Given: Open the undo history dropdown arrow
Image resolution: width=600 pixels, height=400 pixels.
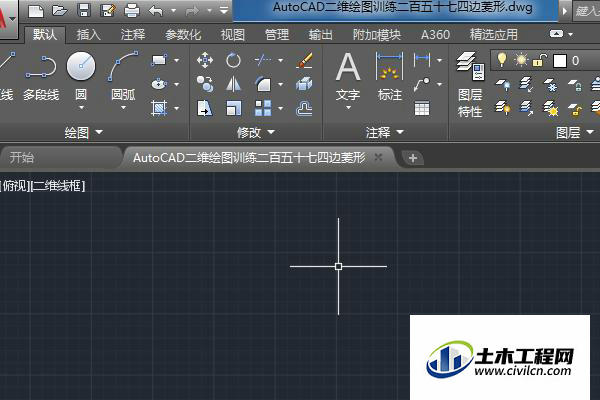Looking at the screenshot, I should point(173,11).
